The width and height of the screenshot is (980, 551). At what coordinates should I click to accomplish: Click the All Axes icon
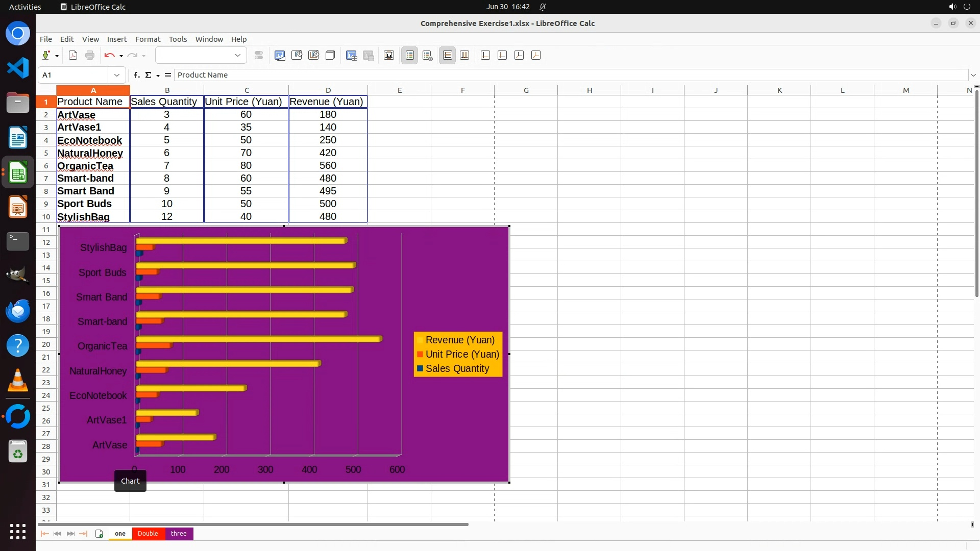pos(536,56)
